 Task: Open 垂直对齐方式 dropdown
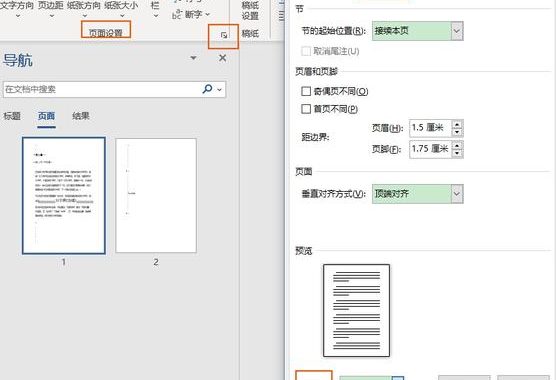(x=417, y=194)
